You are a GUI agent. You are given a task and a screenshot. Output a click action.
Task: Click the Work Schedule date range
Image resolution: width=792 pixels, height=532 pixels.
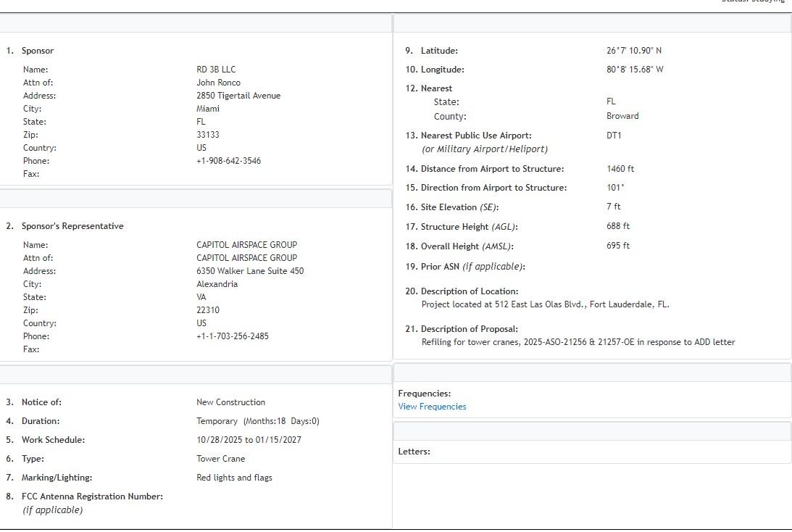click(249, 440)
